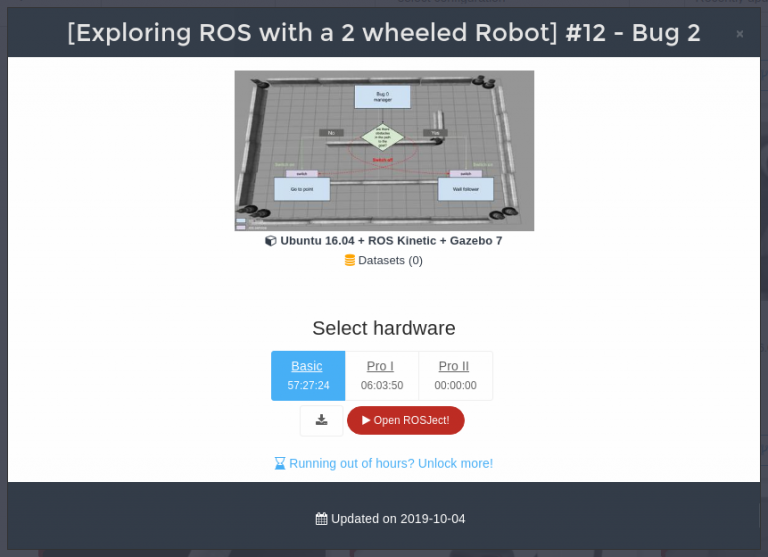Click the download ROSject icon button
This screenshot has height=557, width=768.
pyautogui.click(x=321, y=420)
